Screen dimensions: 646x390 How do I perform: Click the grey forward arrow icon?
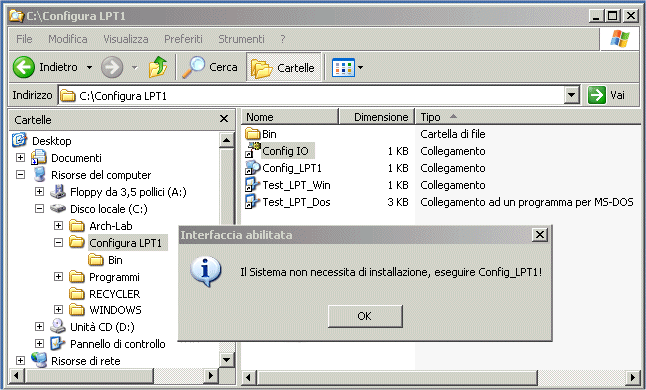112,67
